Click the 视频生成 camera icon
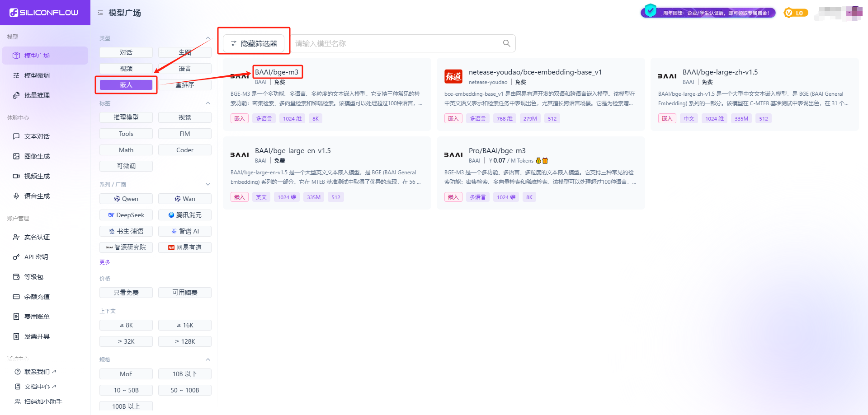 click(16, 176)
